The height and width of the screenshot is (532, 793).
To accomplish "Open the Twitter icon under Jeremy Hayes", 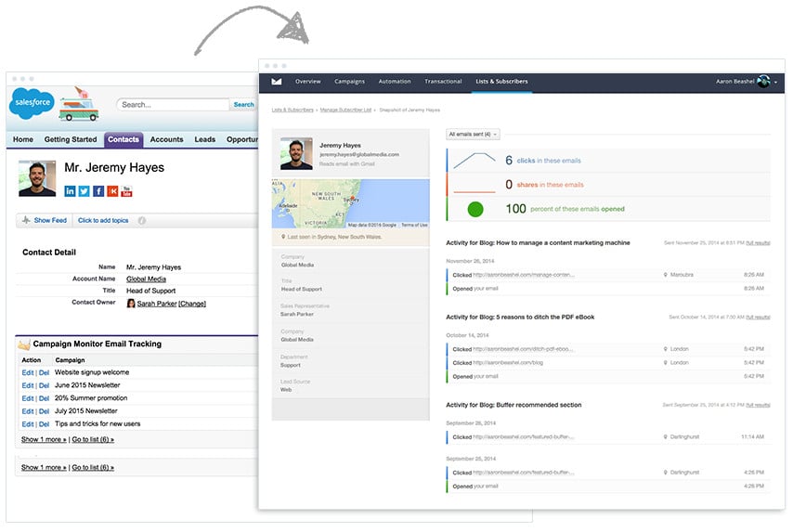I will (84, 191).
